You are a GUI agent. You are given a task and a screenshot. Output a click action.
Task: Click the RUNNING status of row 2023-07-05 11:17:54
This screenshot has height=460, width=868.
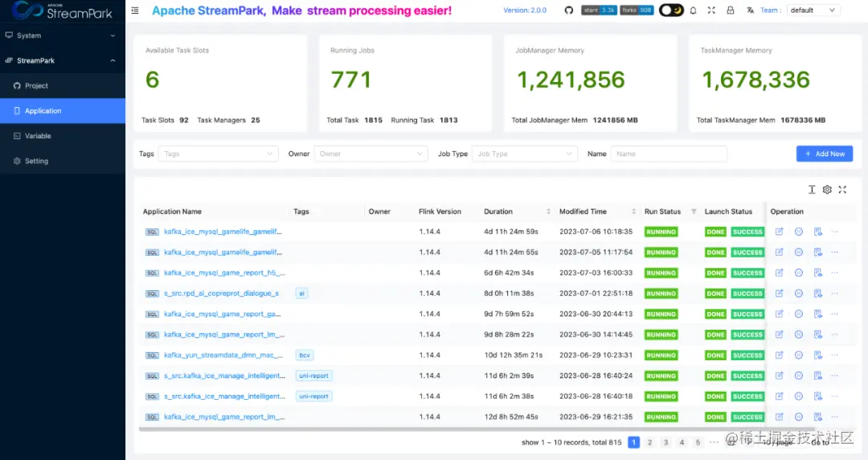click(661, 253)
